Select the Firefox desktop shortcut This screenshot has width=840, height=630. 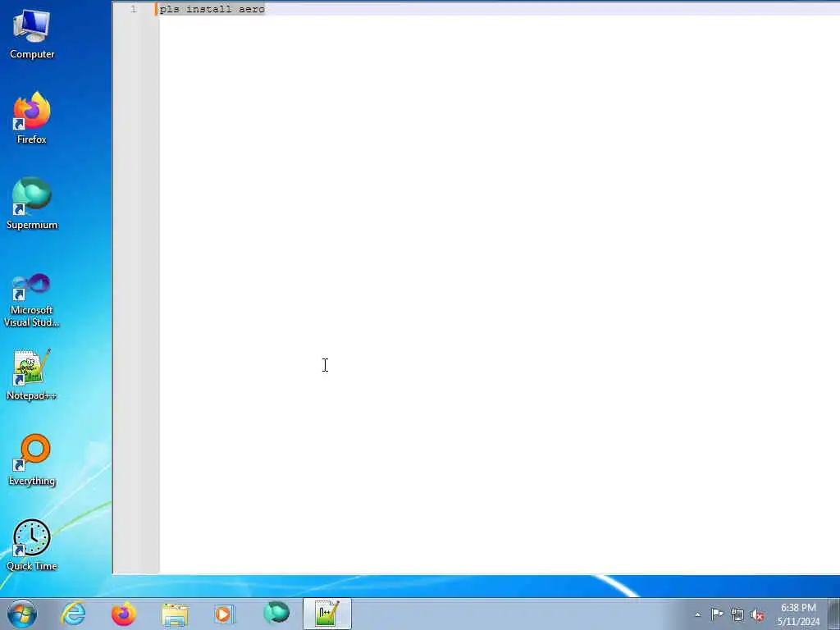32,118
